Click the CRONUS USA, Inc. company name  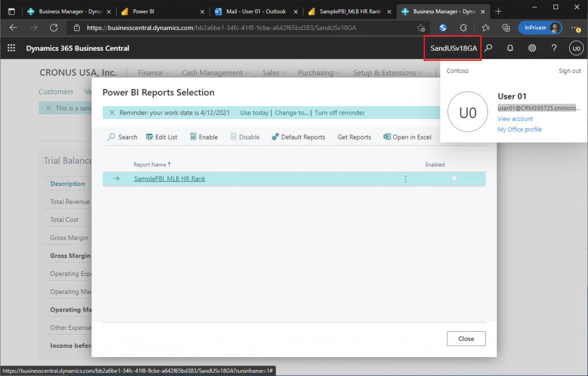(78, 72)
